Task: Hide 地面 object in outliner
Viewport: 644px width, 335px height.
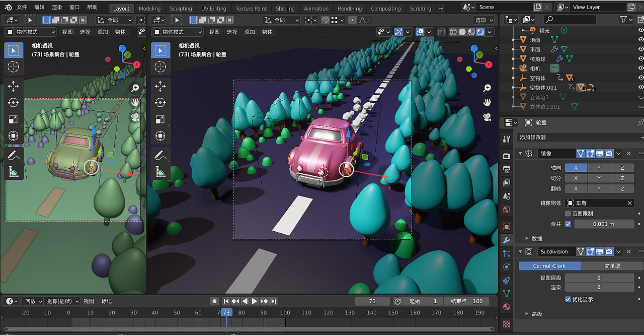Action: [640, 40]
